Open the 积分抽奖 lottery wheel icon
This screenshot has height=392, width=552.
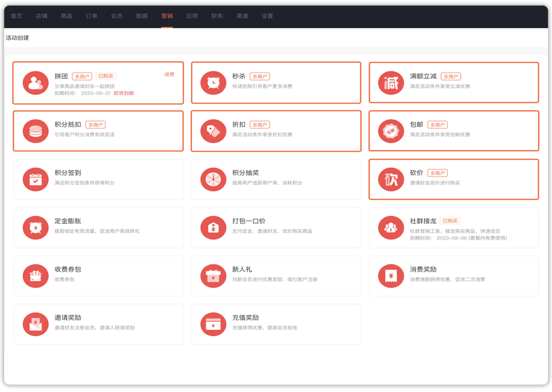(x=214, y=179)
